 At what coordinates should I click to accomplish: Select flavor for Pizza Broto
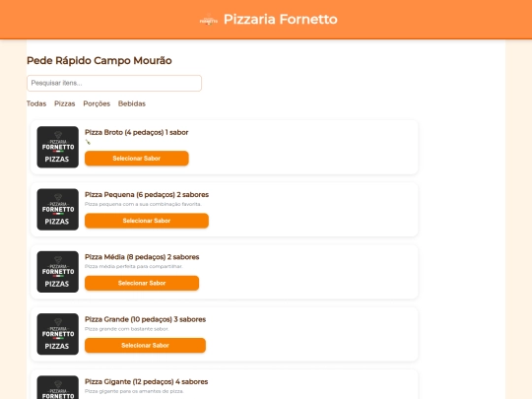click(137, 159)
